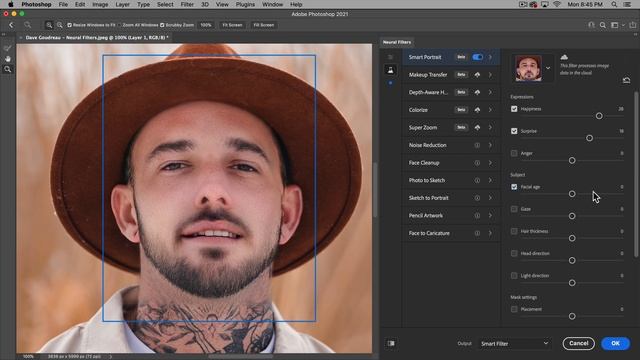Select the Zoom tool in left toolbar

pos(7,69)
